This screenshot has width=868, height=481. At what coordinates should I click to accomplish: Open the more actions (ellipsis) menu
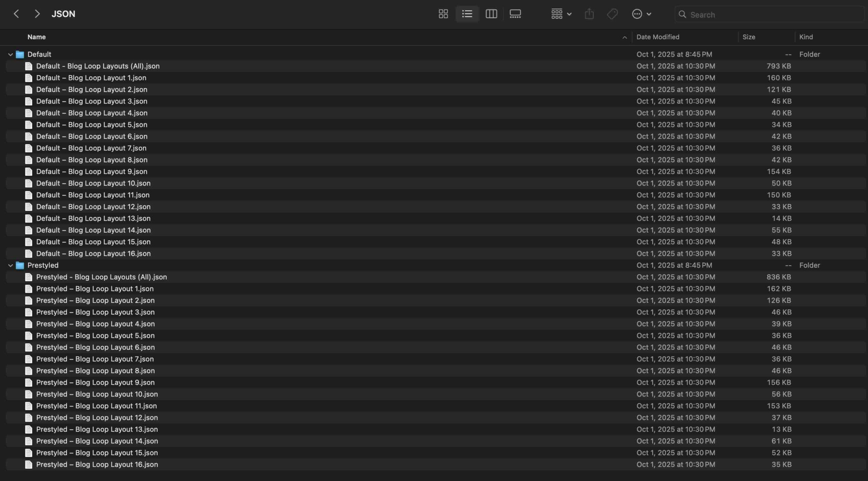(641, 14)
